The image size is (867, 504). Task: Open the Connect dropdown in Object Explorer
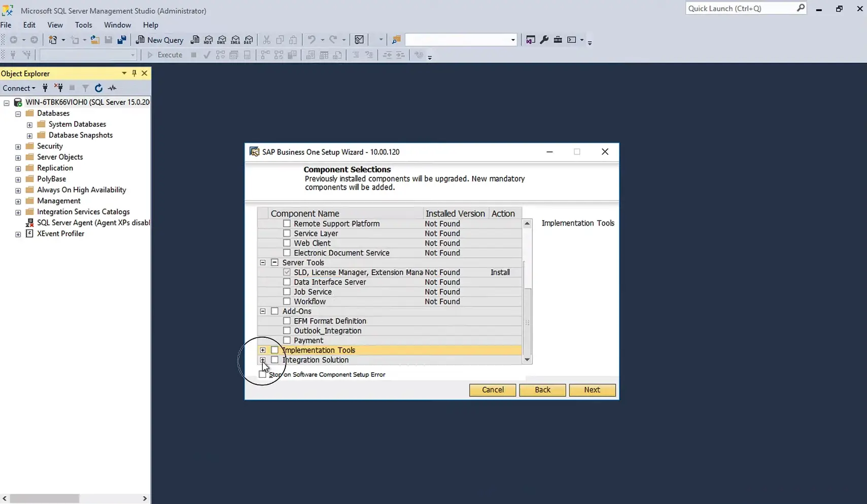coord(19,88)
